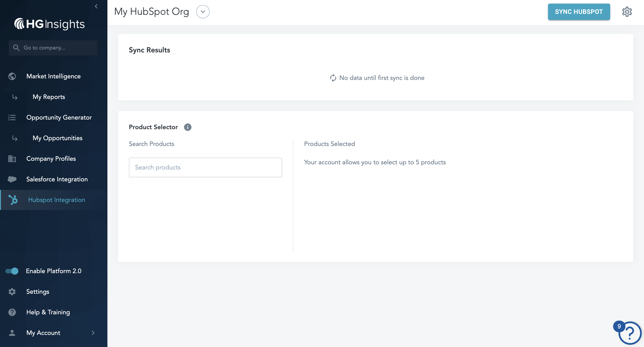Click the Opportunity Generator list icon

pyautogui.click(x=12, y=117)
